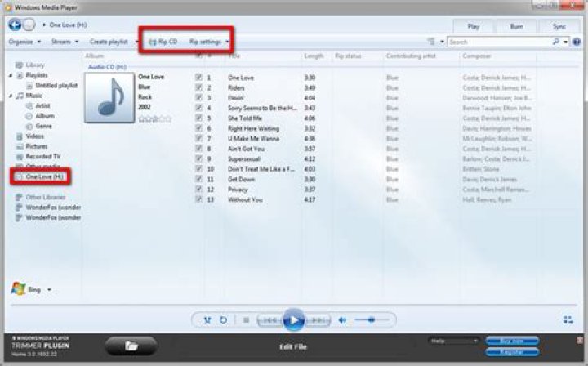
Task: Switch to Now Playing mode icon
Action: 568,319
